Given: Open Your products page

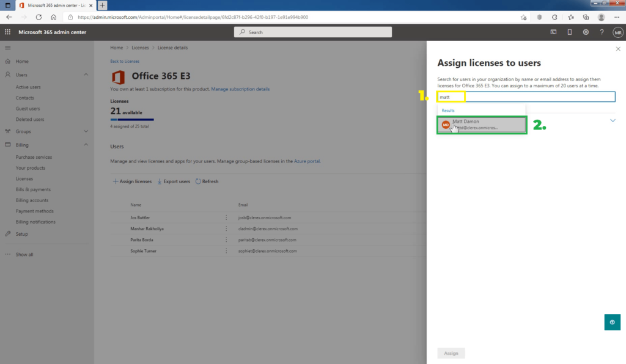Looking at the screenshot, I should click(x=31, y=168).
